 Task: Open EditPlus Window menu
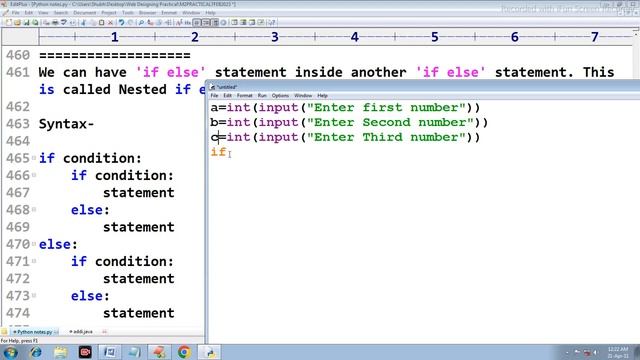191,13
